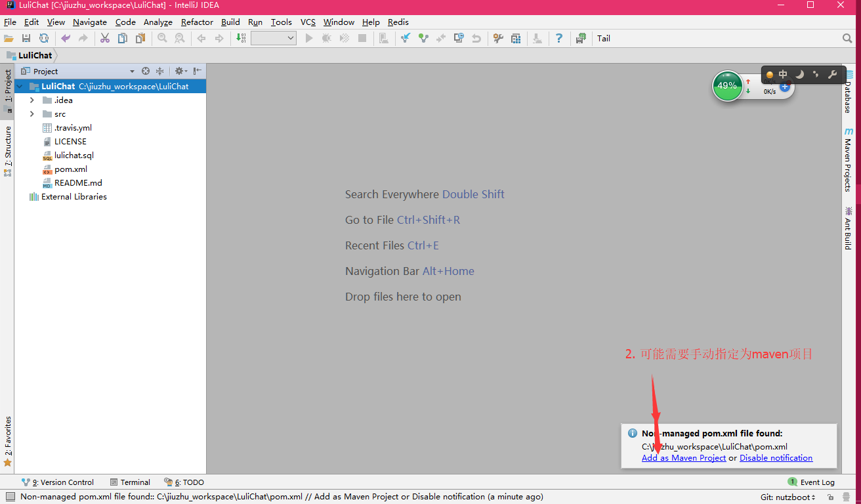
Task: Click the Tail toolbar button
Action: point(604,39)
